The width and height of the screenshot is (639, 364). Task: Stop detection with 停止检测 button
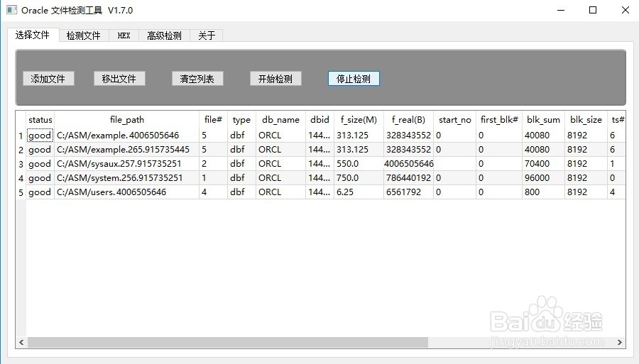[354, 79]
